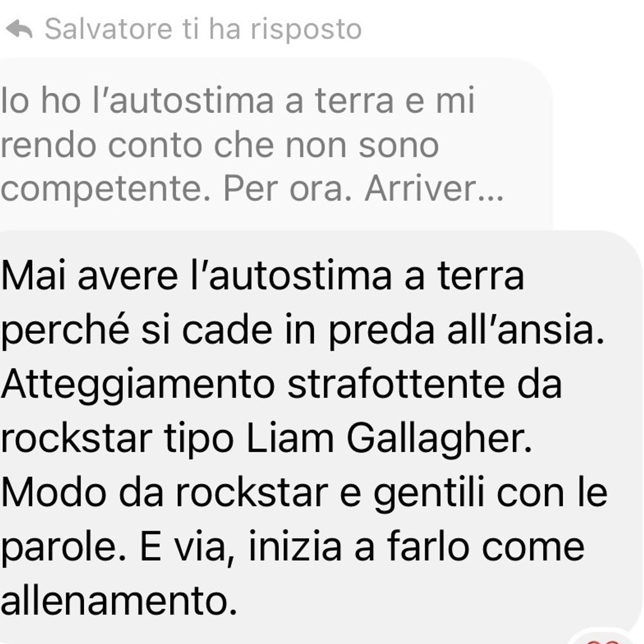Tap the word 'competente' in the quoted reply
Image resolution: width=644 pixels, height=644 pixels.
pos(102,190)
